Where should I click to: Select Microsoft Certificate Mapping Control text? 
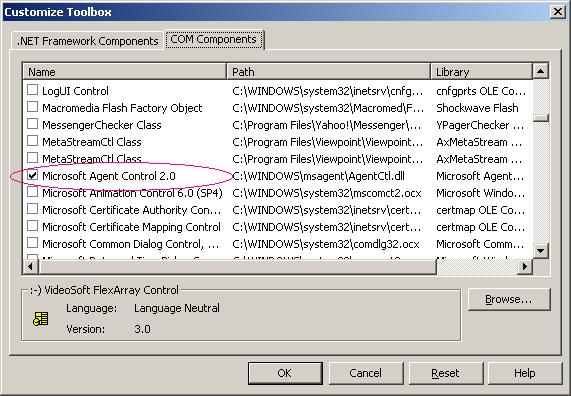point(131,227)
